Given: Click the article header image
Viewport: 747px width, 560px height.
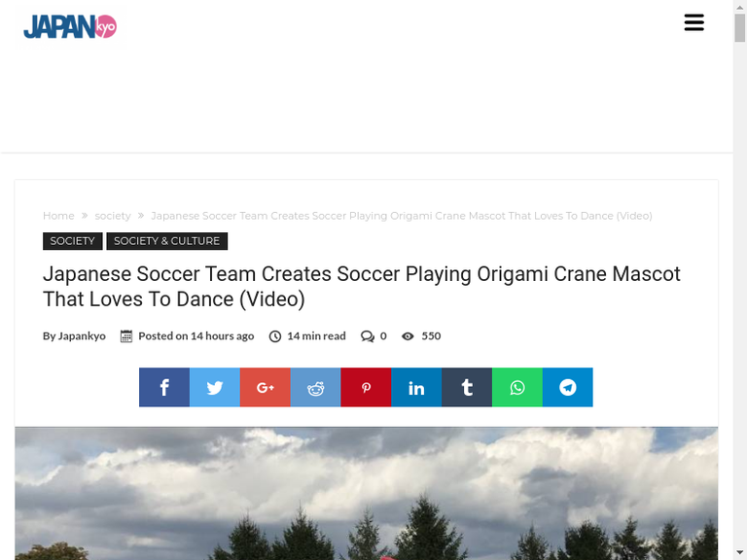Looking at the screenshot, I should (x=367, y=493).
